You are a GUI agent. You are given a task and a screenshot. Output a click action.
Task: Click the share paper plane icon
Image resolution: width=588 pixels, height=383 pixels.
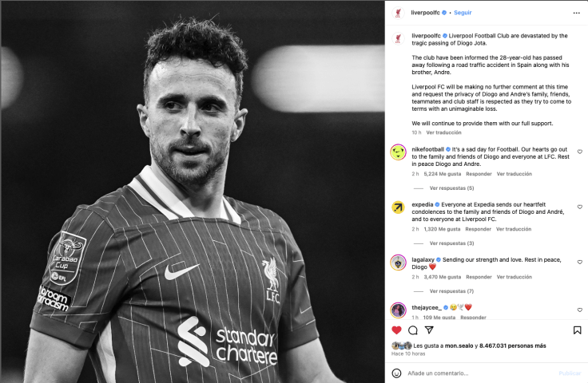pyautogui.click(x=429, y=330)
